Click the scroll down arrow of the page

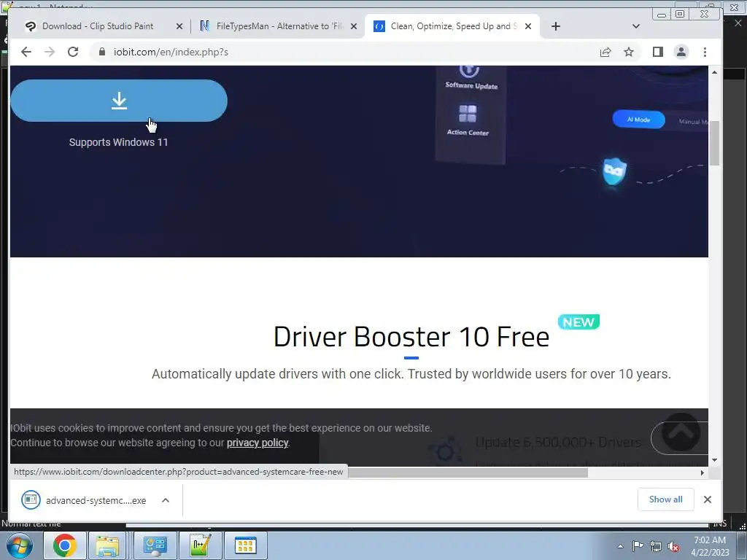[714, 460]
